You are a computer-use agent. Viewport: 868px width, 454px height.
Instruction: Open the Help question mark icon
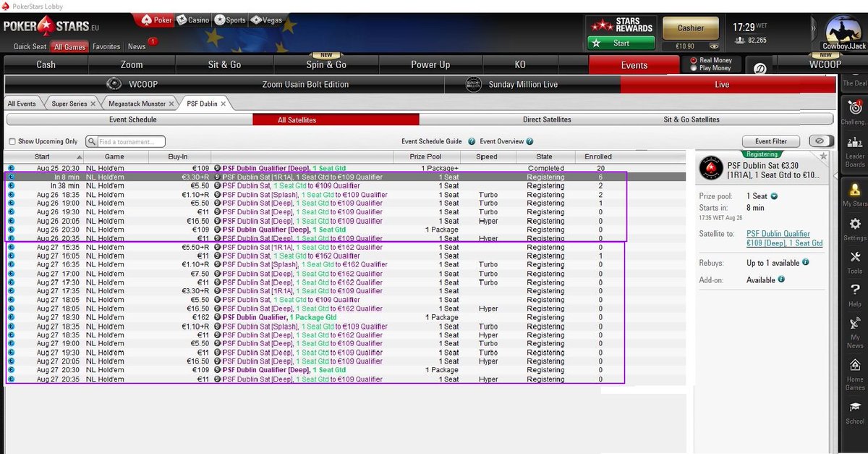(854, 290)
